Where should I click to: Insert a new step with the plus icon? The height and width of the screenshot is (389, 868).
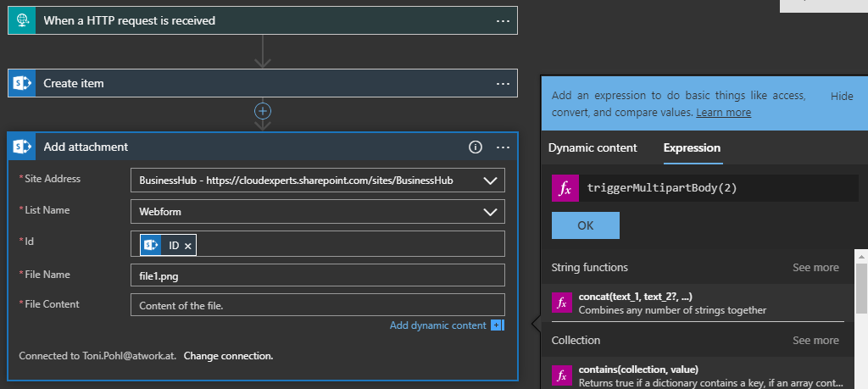263,111
